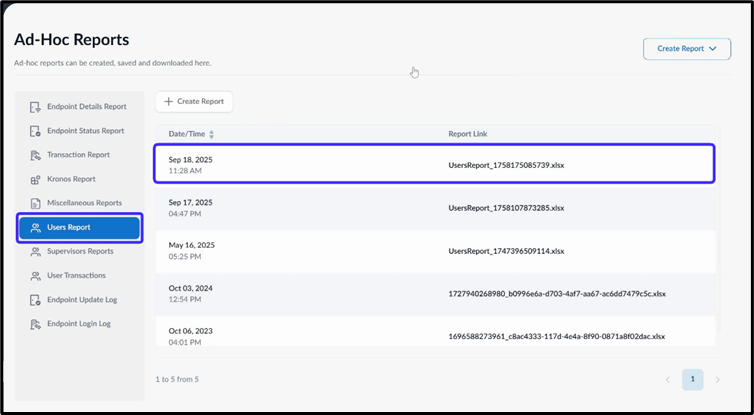Select Users Report in sidebar

(x=80, y=227)
